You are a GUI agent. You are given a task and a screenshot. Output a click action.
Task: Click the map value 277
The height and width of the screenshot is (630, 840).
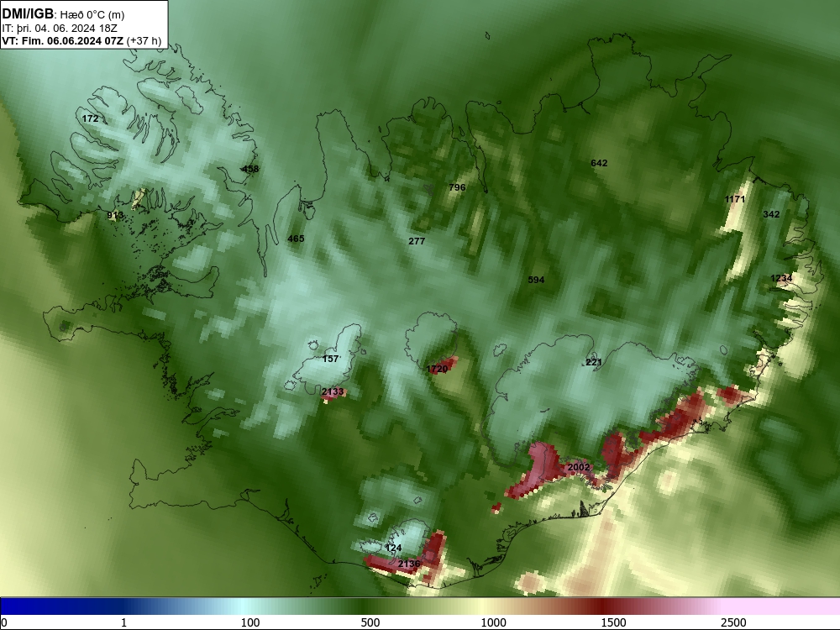tap(417, 241)
